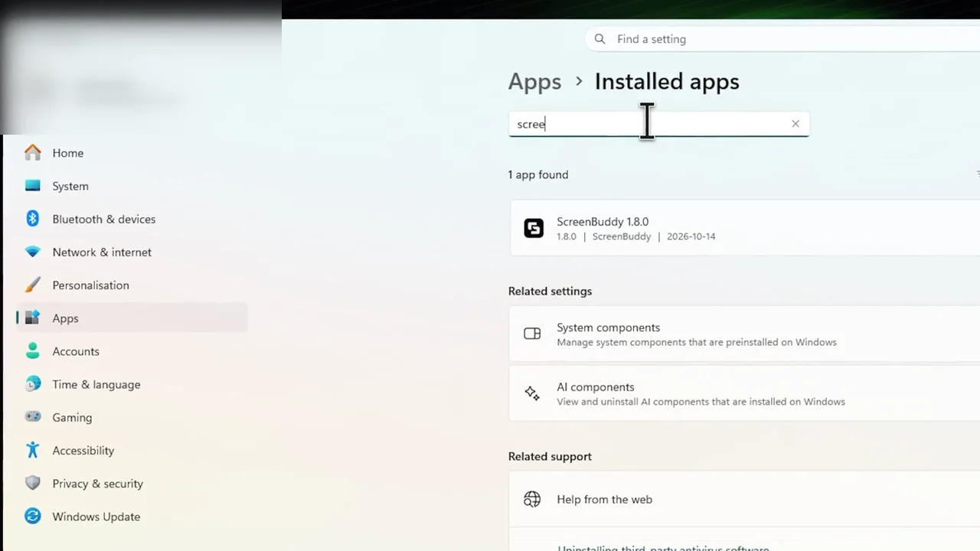Open System settings page
Screen dimensions: 980x551
pyautogui.click(x=132, y=185)
